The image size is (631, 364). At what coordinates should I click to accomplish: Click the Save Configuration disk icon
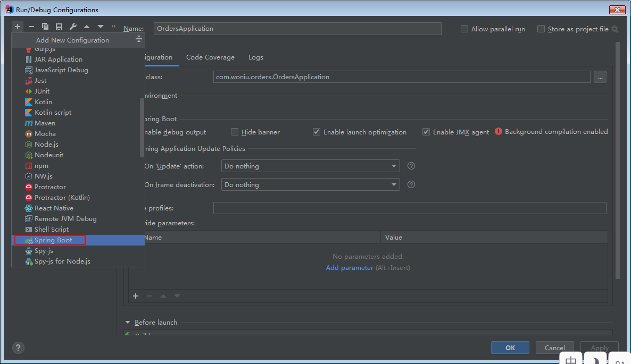tap(59, 27)
